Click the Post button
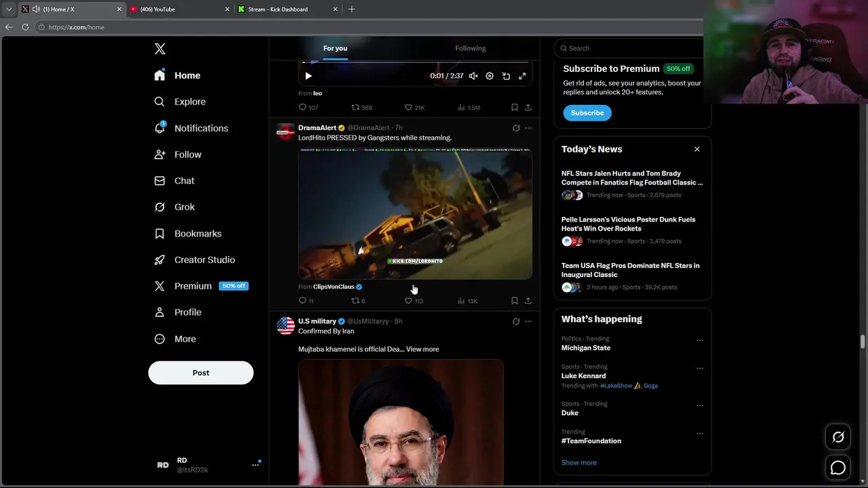 click(x=201, y=373)
